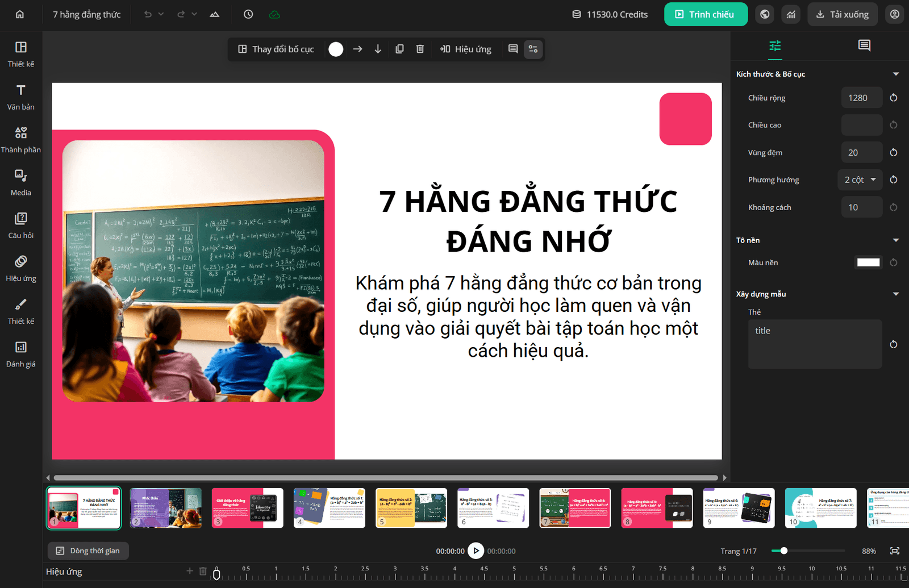This screenshot has height=588, width=909.
Task: Toggle the properties panel switch icon
Action: [533, 49]
